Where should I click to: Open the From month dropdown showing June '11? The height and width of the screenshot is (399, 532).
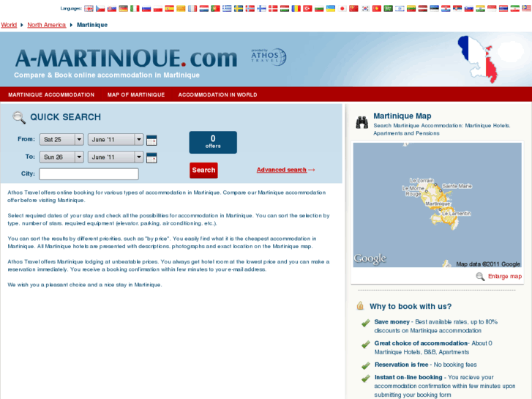click(x=116, y=139)
